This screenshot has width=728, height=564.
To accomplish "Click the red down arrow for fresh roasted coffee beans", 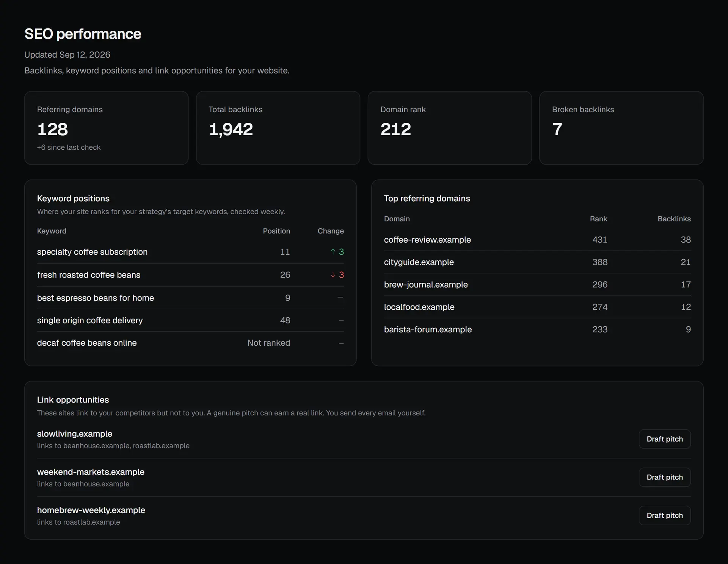I will click(333, 275).
